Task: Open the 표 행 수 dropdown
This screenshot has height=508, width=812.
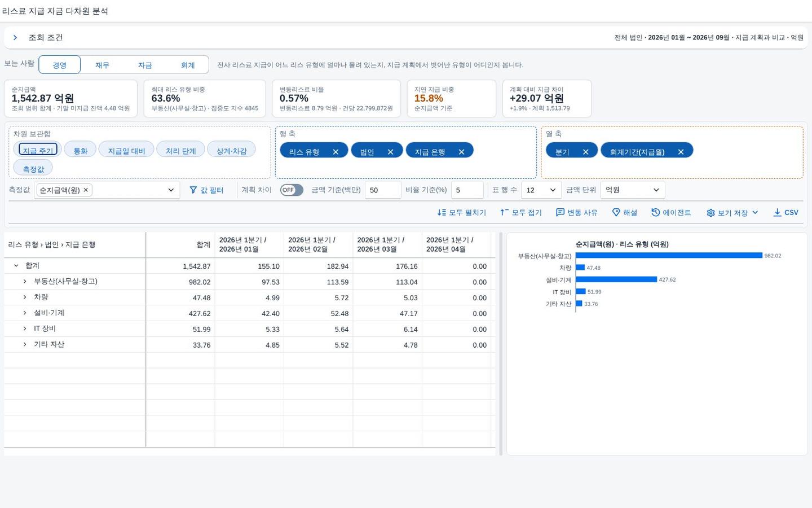Action: 541,190
